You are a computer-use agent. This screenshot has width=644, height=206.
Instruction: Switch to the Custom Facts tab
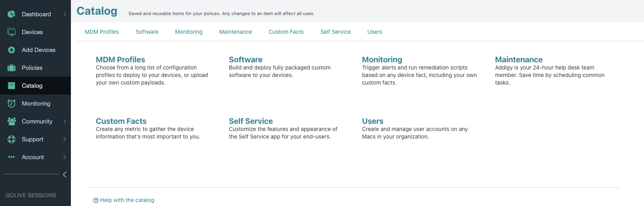pos(286,32)
